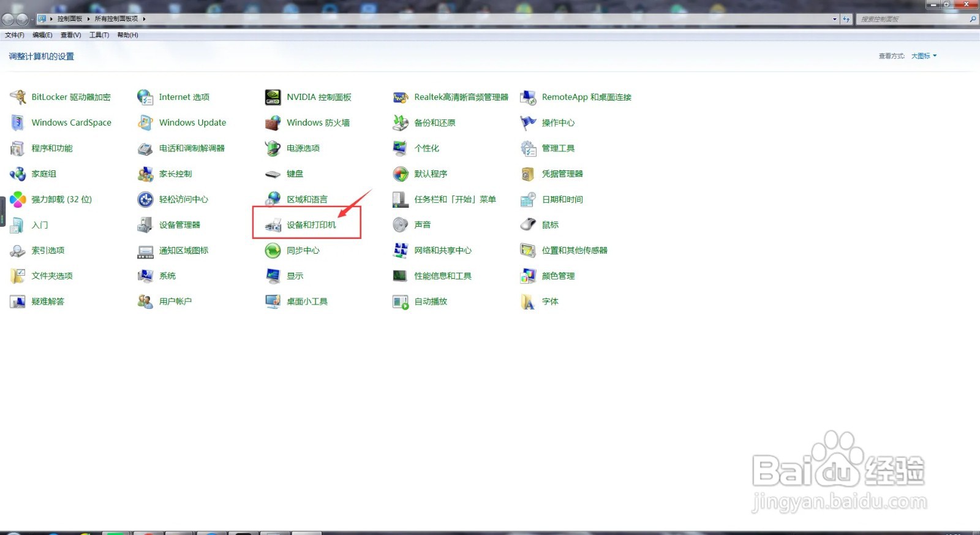Expand the 大图标 view mode dropdown
980x535 pixels.
924,56
